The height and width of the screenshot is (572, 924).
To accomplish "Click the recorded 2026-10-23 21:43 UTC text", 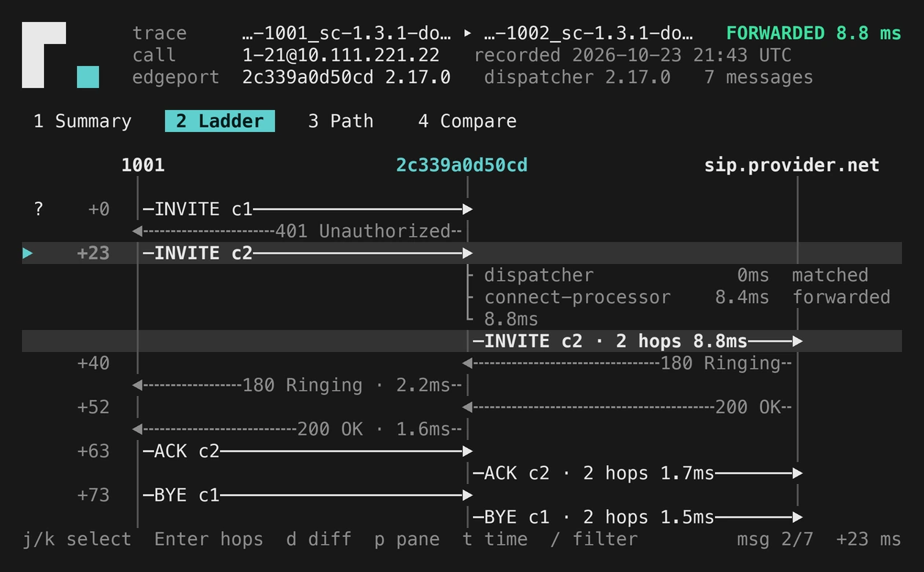I will pos(633,55).
